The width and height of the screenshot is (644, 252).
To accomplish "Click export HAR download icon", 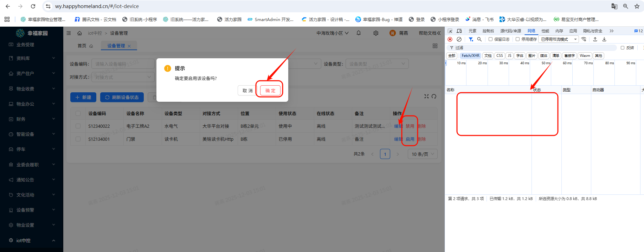I will pyautogui.click(x=604, y=39).
